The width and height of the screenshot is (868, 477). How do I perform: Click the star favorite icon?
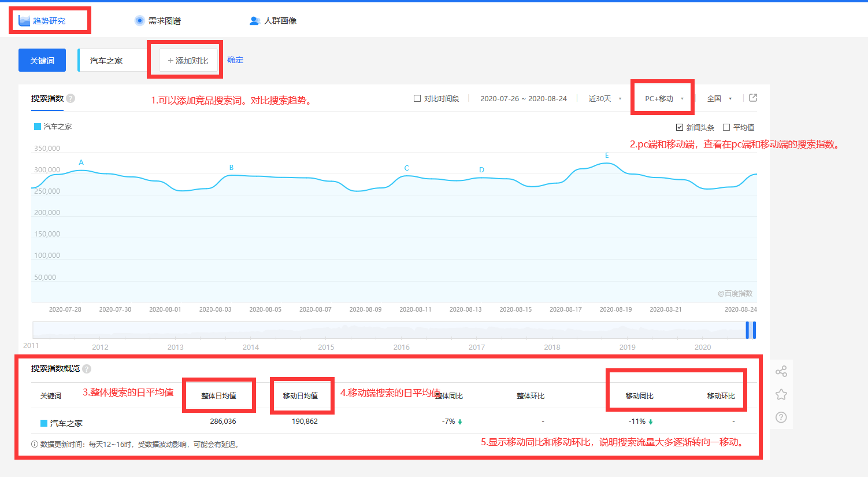coord(781,394)
